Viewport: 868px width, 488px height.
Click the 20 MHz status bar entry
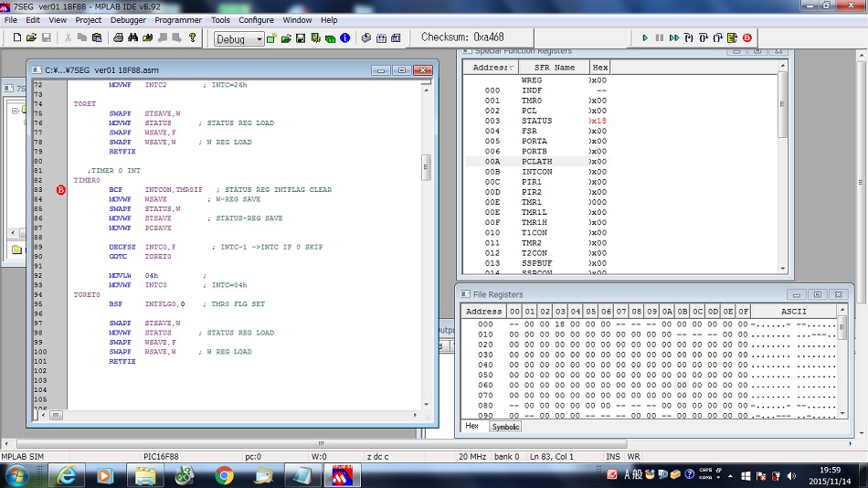click(472, 456)
